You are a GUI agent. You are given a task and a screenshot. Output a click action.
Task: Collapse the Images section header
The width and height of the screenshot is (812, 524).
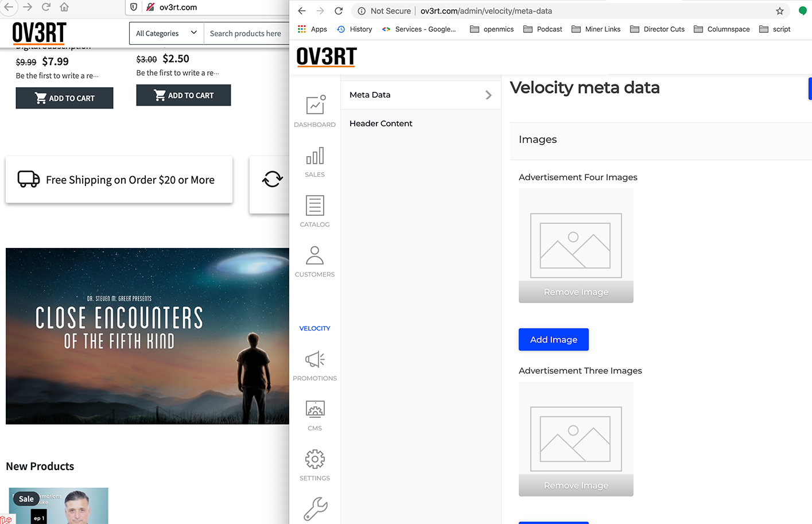click(661, 141)
